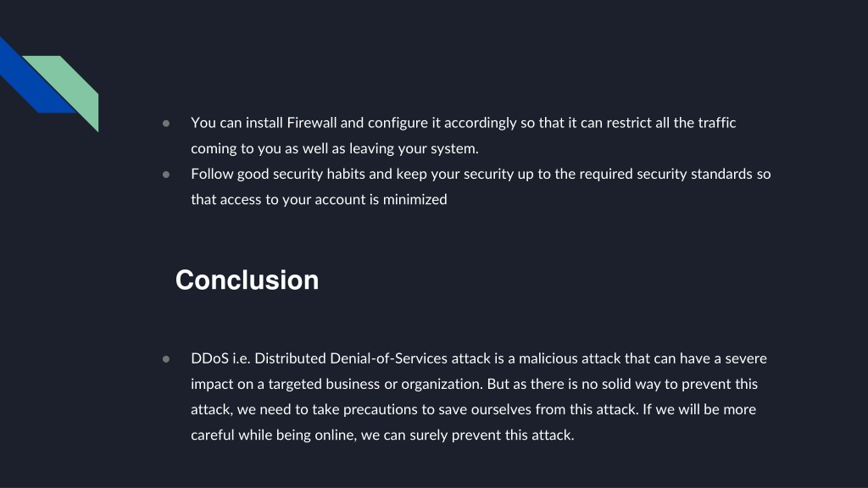The width and height of the screenshot is (868, 488).
Task: Click the line starting 'attack, we need to take precautions'
Action: 473,409
